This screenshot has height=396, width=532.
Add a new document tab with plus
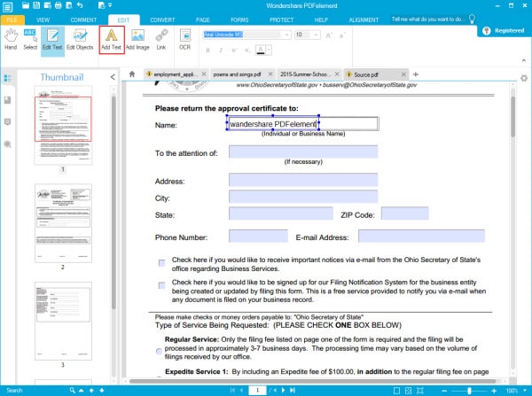coord(416,74)
